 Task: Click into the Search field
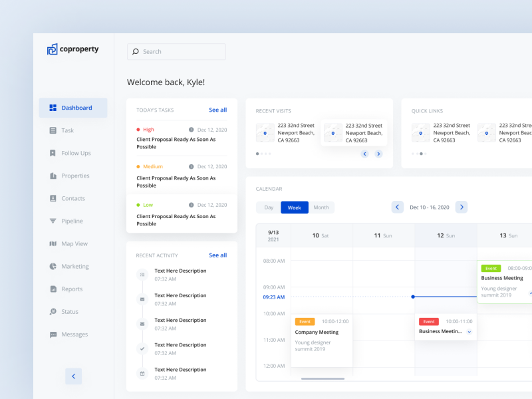pyautogui.click(x=176, y=52)
